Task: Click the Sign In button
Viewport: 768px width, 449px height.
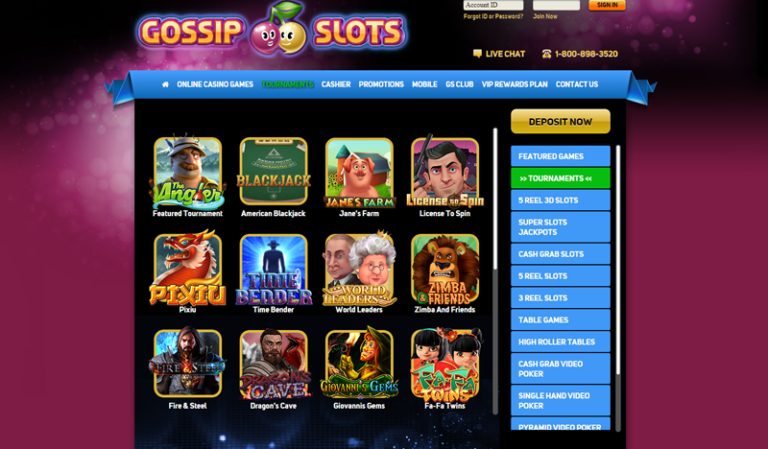Action: pos(607,5)
